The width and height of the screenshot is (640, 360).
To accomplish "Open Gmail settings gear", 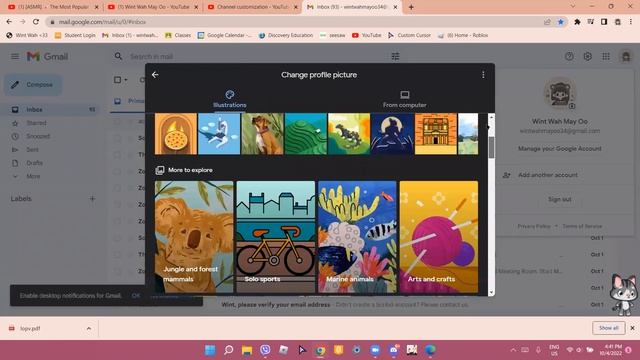I will click(587, 56).
